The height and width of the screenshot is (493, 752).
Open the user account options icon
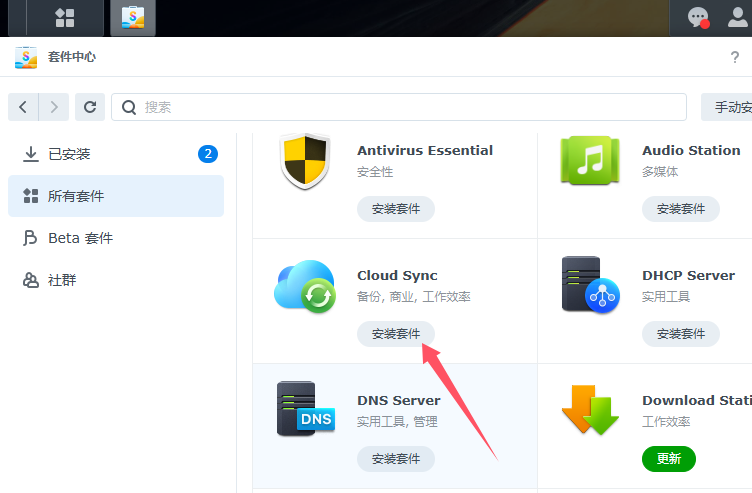[x=738, y=17]
